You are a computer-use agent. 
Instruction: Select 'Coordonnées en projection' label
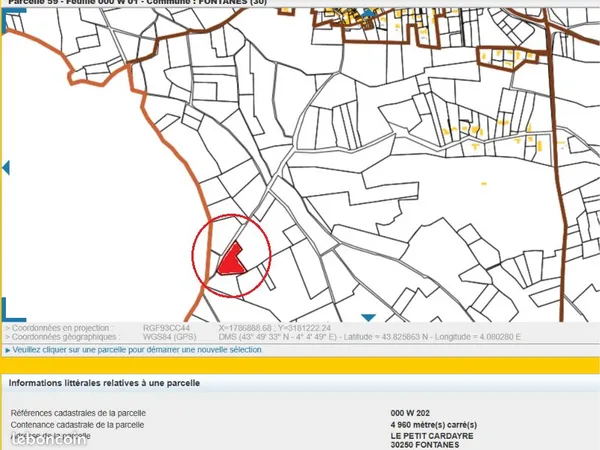[60, 328]
